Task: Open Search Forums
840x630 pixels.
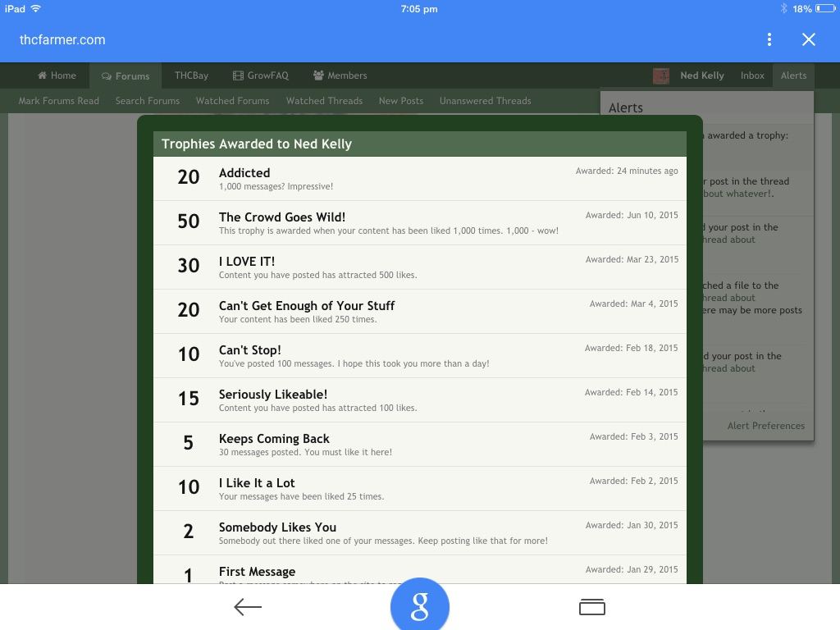Action: point(148,101)
